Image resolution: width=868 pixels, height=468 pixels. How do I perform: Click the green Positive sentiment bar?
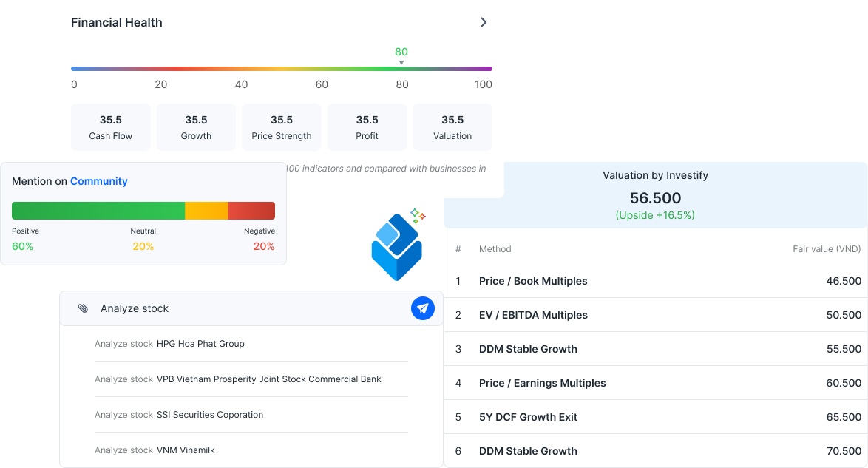click(98, 211)
